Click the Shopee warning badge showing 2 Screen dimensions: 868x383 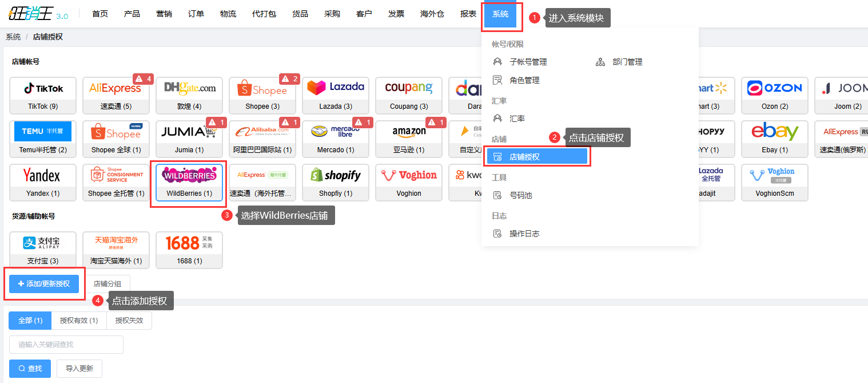pos(289,78)
